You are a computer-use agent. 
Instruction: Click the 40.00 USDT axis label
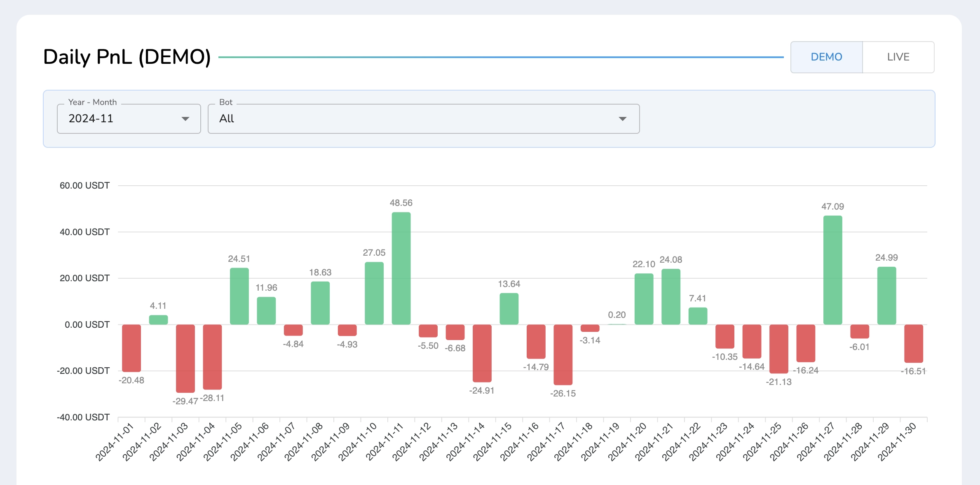coord(85,232)
